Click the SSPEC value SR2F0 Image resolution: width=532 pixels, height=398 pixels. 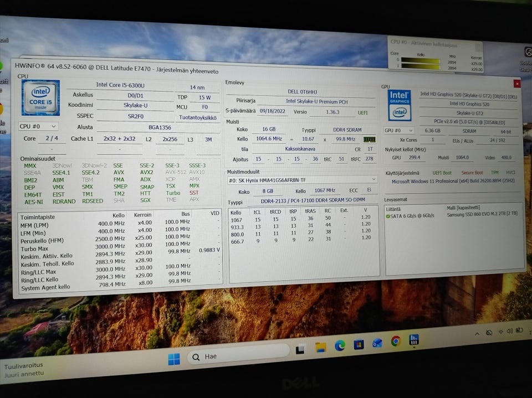coord(135,116)
